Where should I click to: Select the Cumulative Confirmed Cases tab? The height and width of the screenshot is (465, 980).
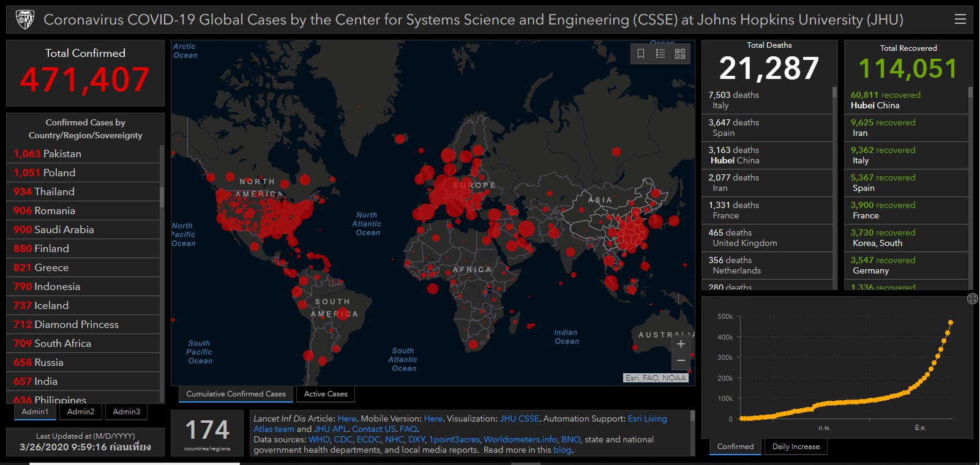click(x=236, y=394)
